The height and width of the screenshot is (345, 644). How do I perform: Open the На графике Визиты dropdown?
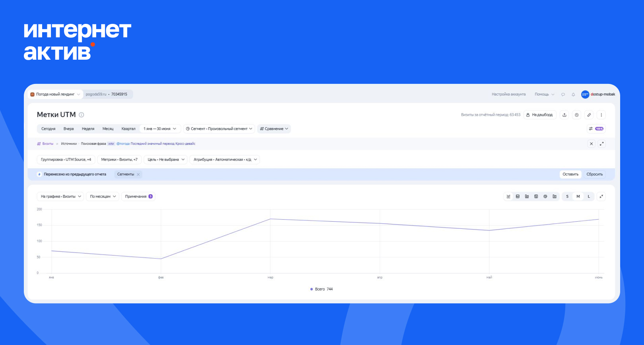coord(60,197)
